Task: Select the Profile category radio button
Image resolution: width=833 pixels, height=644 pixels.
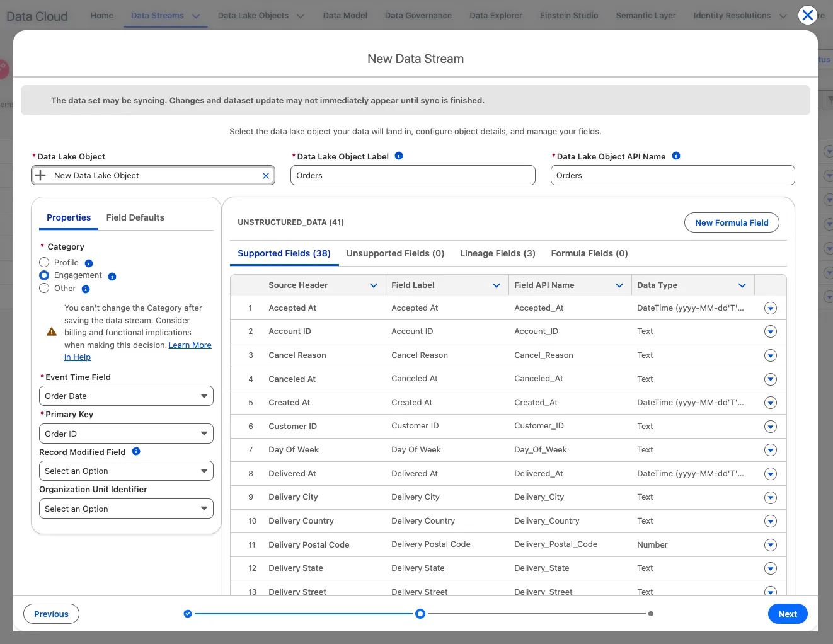Action: pos(44,262)
